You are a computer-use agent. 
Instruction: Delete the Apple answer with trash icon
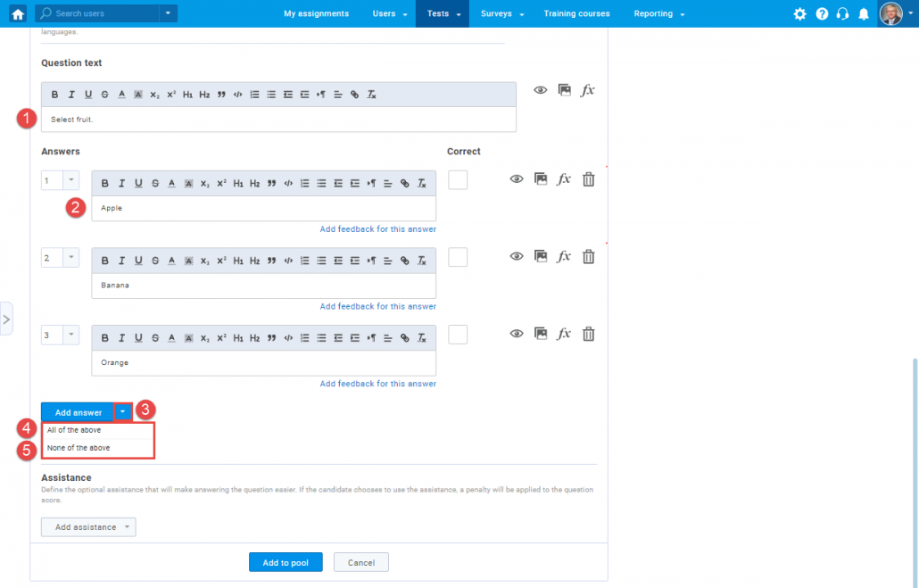588,179
